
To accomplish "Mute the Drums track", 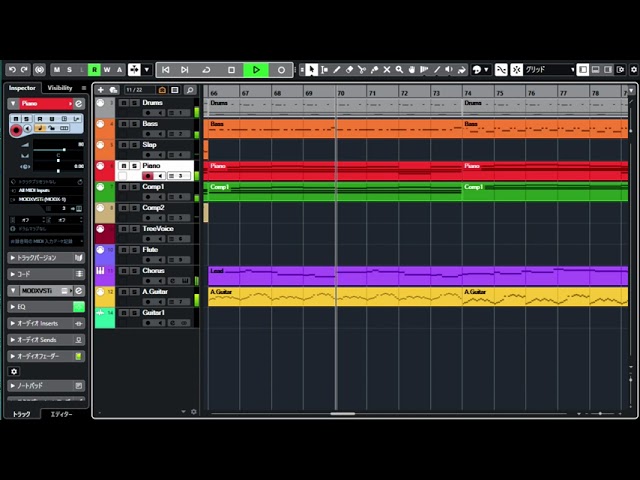I will point(124,103).
